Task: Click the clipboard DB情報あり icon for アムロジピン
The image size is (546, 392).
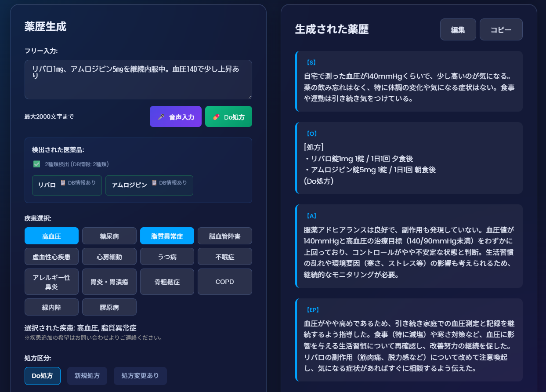Action: click(x=154, y=183)
